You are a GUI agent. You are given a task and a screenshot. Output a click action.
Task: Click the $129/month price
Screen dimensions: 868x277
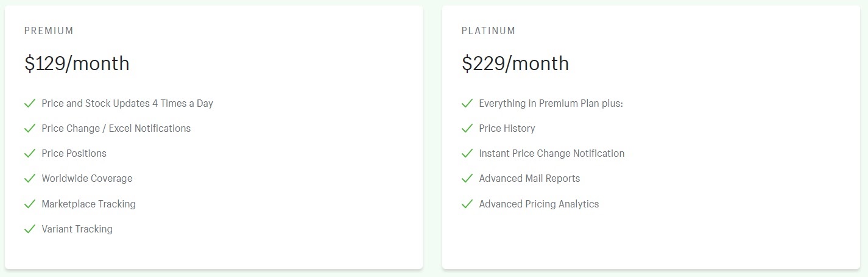click(77, 63)
